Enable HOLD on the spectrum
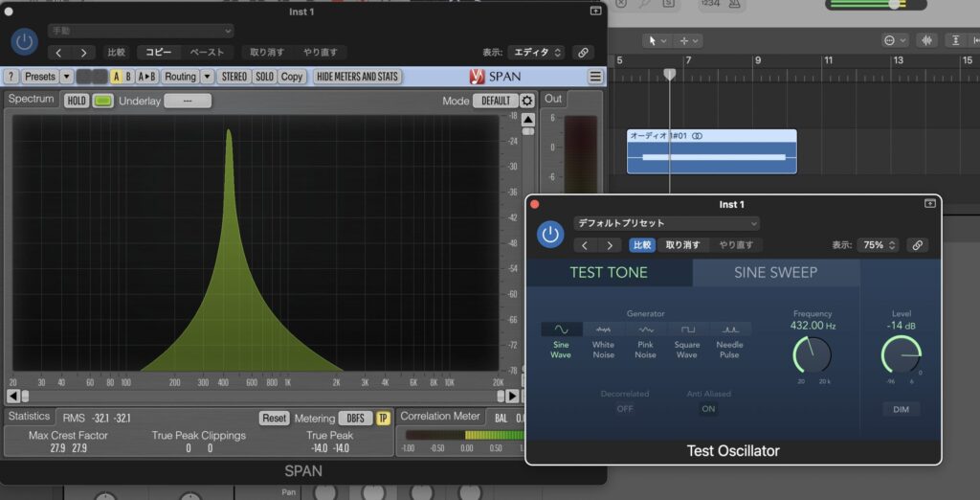 pos(77,101)
